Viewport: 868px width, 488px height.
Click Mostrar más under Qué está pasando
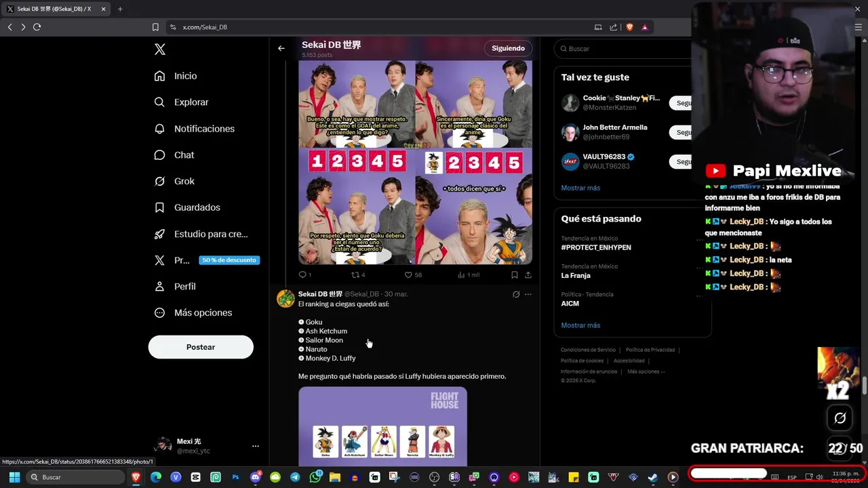point(580,325)
